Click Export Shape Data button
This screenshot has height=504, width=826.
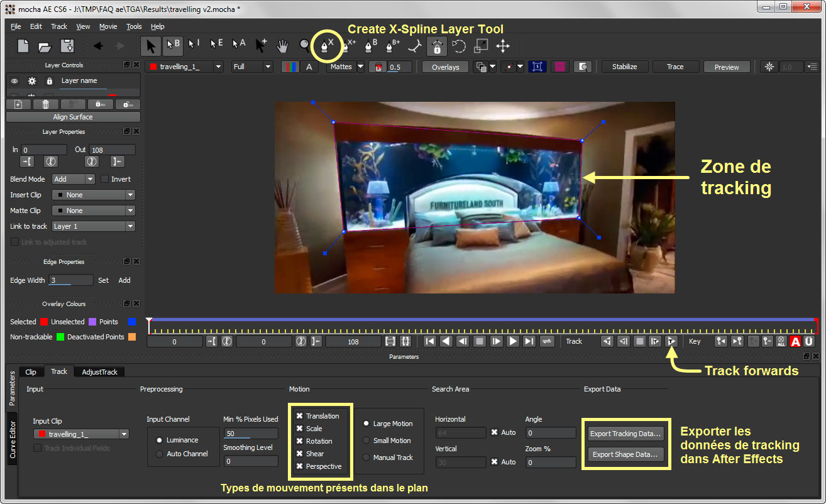(x=626, y=454)
